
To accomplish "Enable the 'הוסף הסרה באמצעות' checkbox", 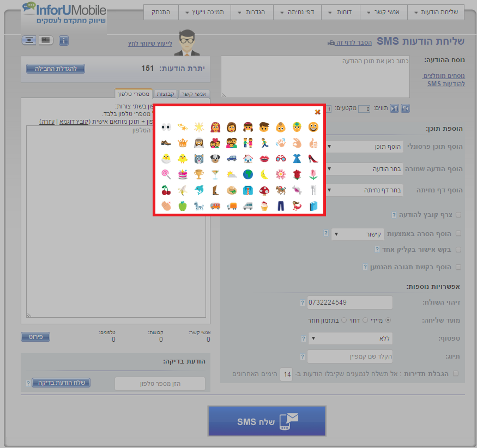I will pyautogui.click(x=458, y=234).
